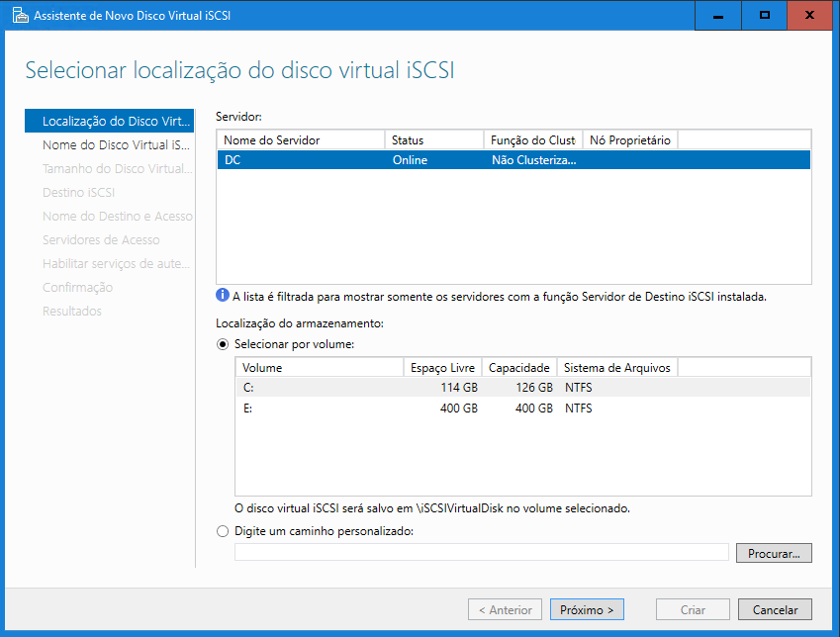The image size is (840, 637).
Task: Click the custom path text field
Action: pyautogui.click(x=481, y=552)
